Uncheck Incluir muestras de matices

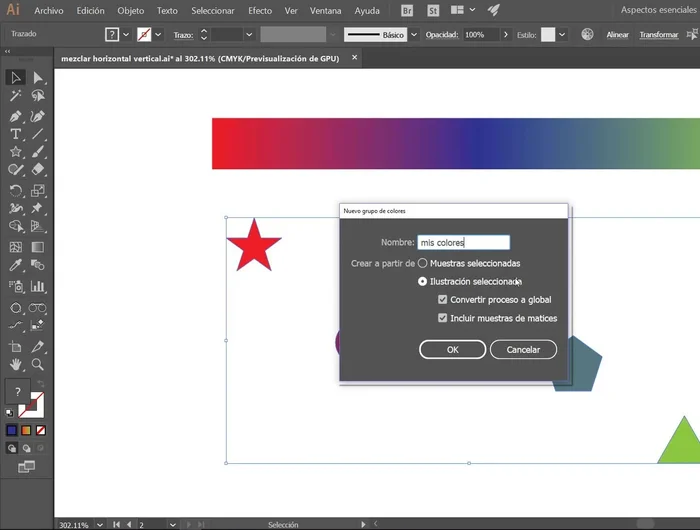coord(442,318)
